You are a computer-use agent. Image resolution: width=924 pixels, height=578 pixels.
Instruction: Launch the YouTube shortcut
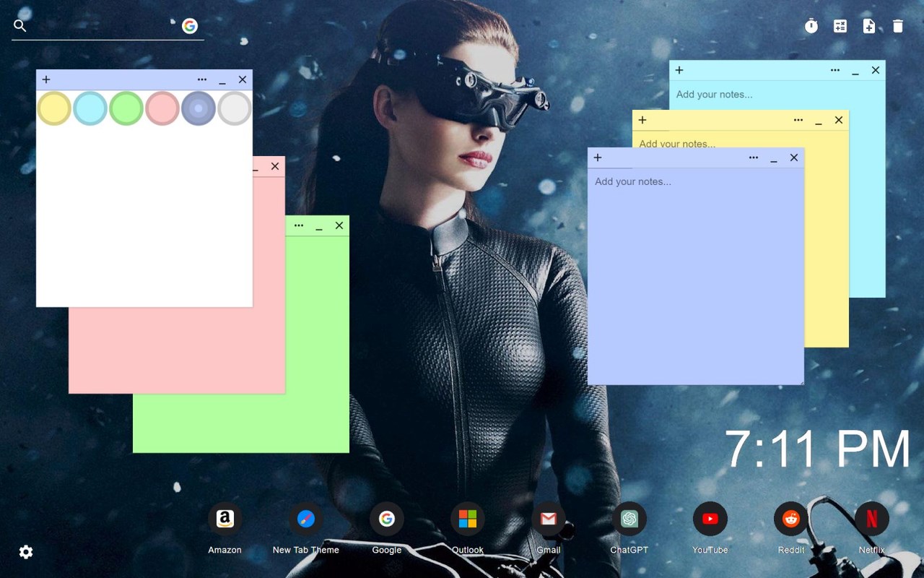point(710,519)
